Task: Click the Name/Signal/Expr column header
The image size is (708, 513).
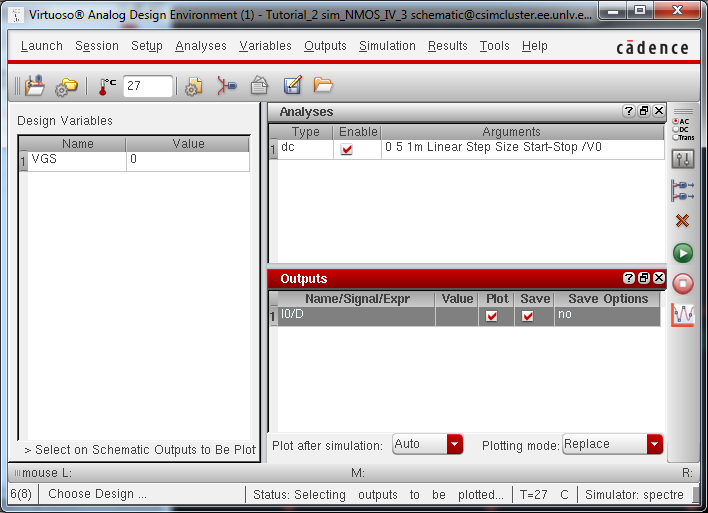Action: tap(357, 299)
